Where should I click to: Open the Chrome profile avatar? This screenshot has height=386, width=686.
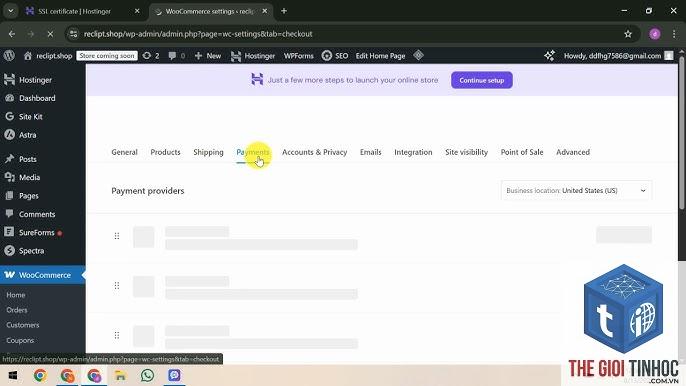pos(654,34)
